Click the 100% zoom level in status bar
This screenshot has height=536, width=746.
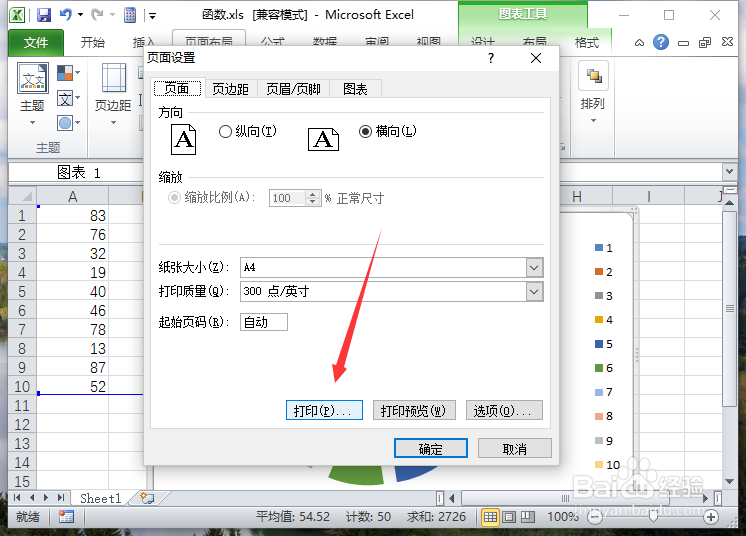tap(563, 517)
